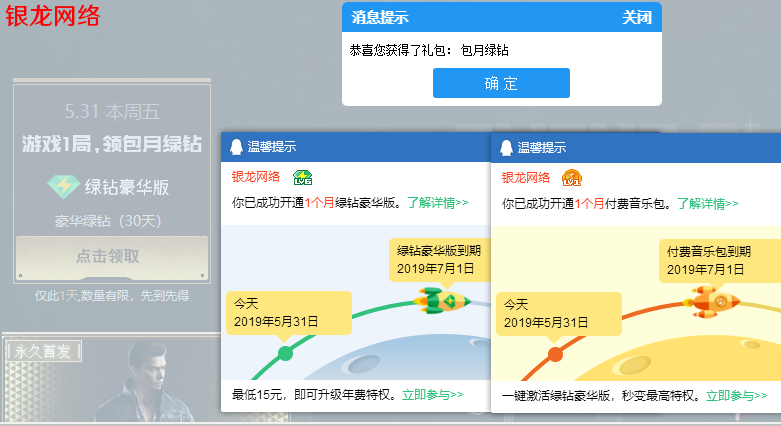Confirm the gift message with 确定 button

pos(501,83)
